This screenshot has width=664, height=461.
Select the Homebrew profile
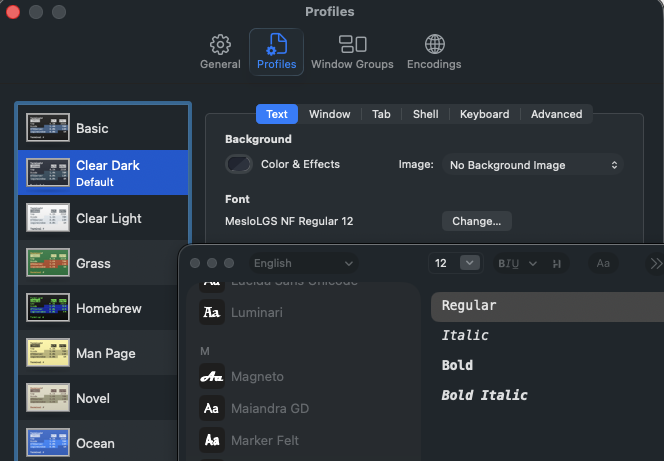click(107, 309)
